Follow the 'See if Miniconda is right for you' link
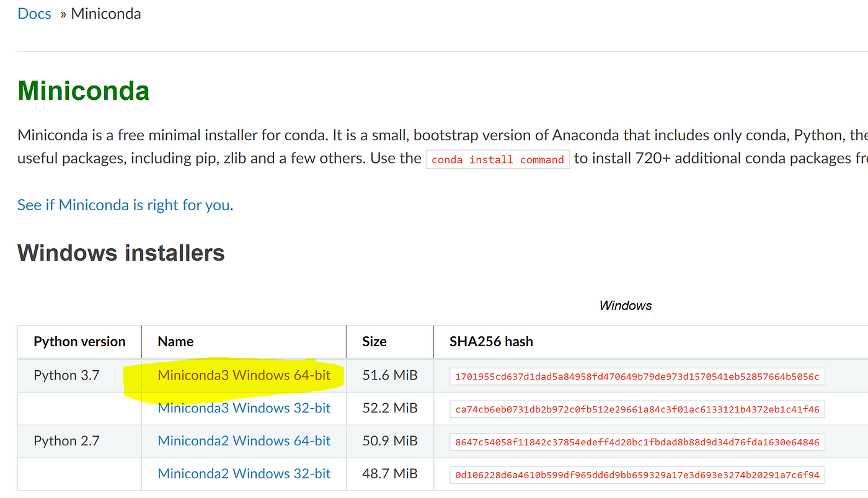The height and width of the screenshot is (498, 868). pyautogui.click(x=123, y=205)
